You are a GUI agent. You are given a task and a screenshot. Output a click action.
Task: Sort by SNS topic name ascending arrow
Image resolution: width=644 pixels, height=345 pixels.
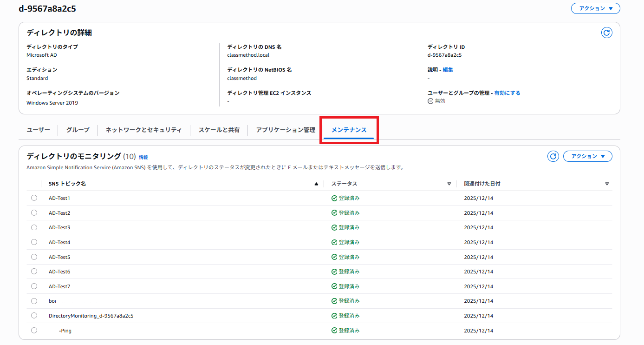[316, 184]
